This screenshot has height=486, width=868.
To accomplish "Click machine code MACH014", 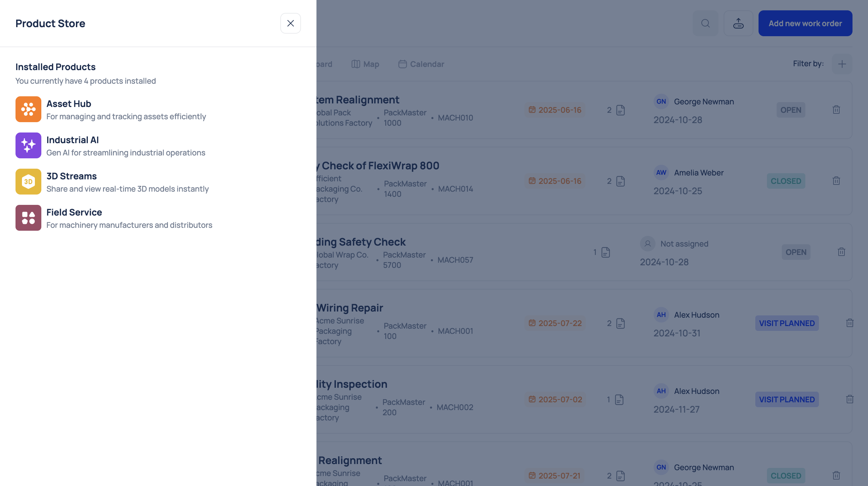I will 456,189.
